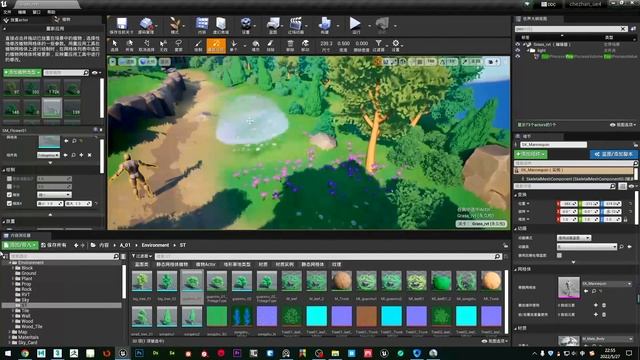Click the foliage Select All tool
The image size is (640, 360).
tap(129, 44)
